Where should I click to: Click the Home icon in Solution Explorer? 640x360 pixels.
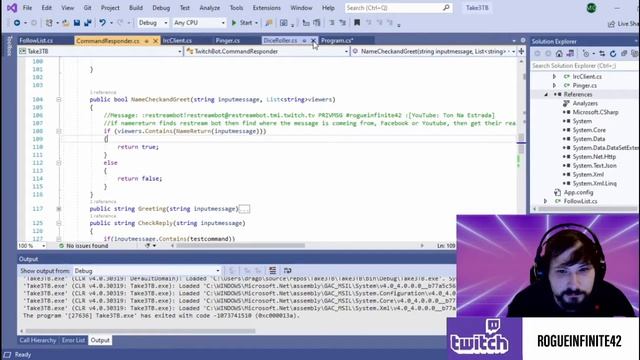click(559, 53)
